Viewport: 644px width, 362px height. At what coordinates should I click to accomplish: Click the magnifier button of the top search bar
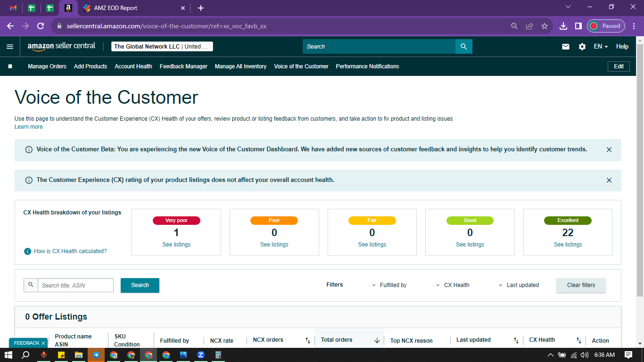[x=463, y=47]
